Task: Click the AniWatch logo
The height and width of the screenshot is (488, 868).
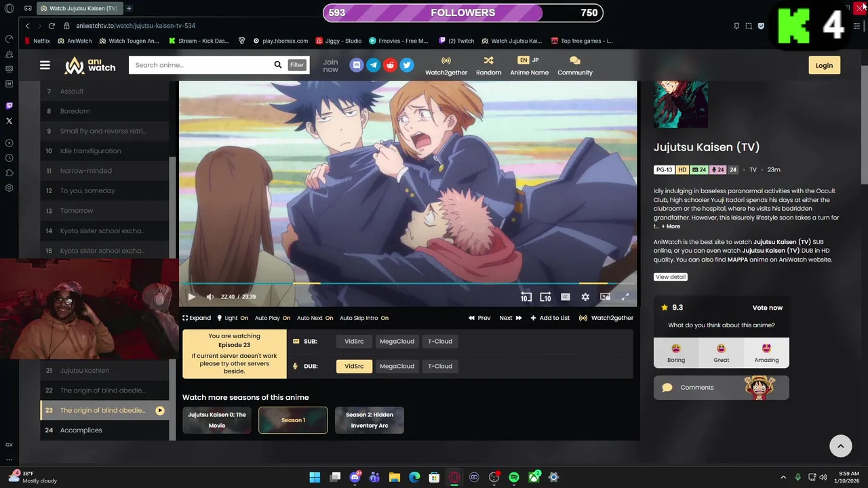Action: tap(90, 65)
